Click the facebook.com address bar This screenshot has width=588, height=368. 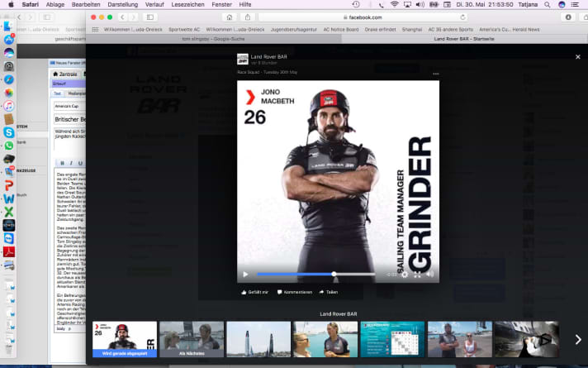pos(363,17)
